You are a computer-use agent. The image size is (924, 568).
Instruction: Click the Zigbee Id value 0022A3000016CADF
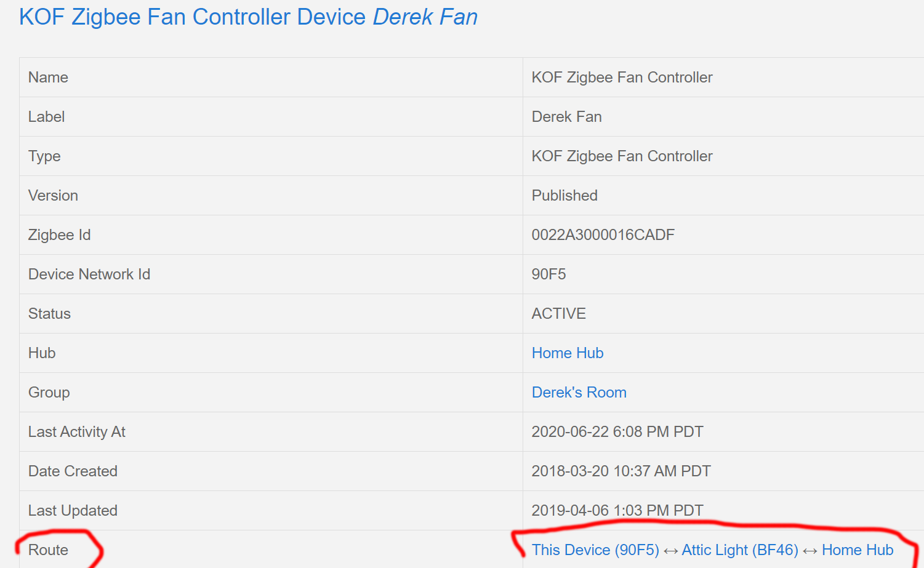[x=603, y=235]
